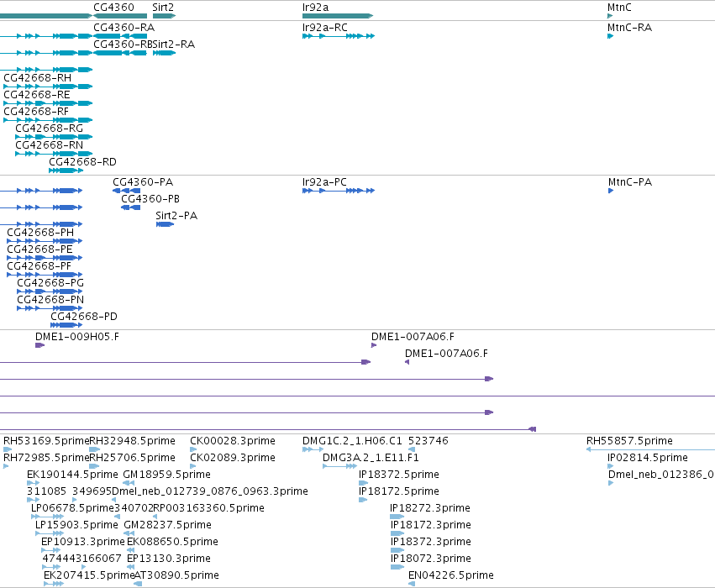The image size is (715, 588).
Task: Click the DME1-009H05.F feature label
Action: [x=77, y=338]
